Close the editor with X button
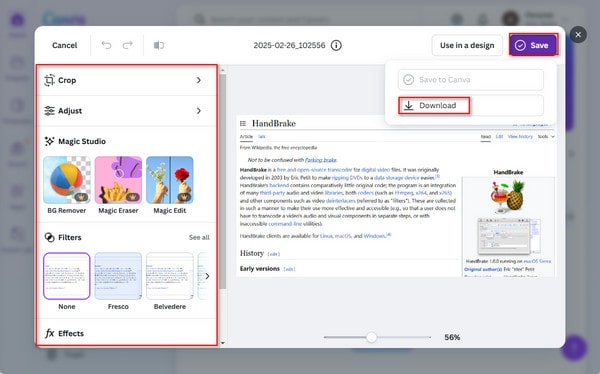 578,34
